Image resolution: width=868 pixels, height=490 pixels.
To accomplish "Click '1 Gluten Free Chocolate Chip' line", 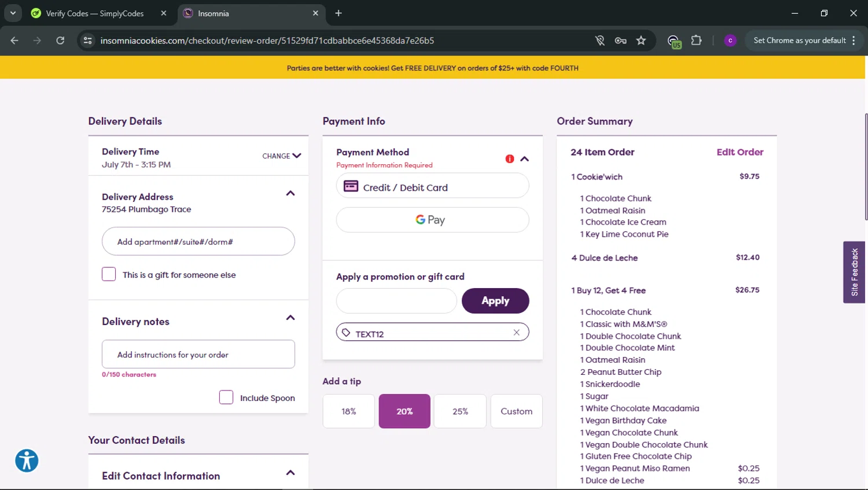I will 636,456.
